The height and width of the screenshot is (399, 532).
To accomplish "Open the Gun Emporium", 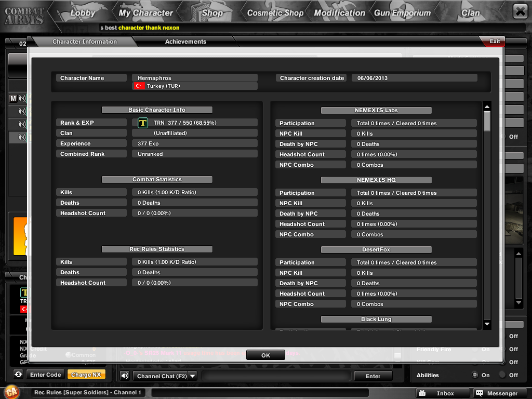I will click(403, 13).
